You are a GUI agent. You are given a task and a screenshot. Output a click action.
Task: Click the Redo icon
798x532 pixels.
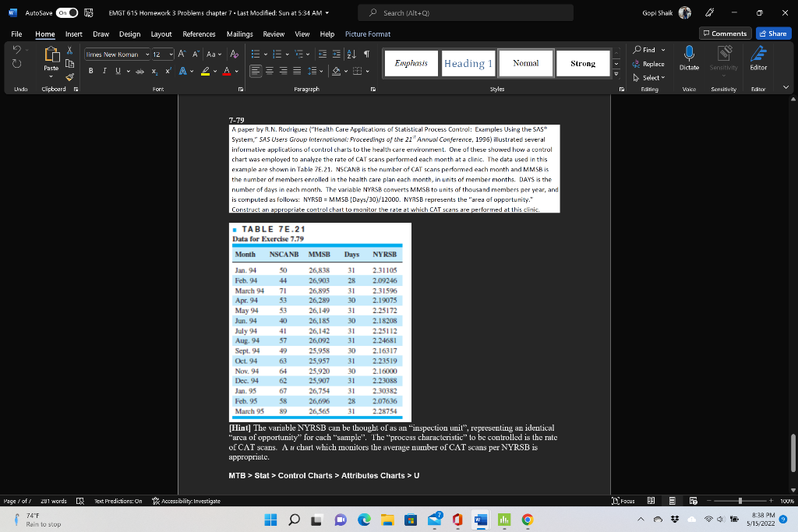point(16,64)
